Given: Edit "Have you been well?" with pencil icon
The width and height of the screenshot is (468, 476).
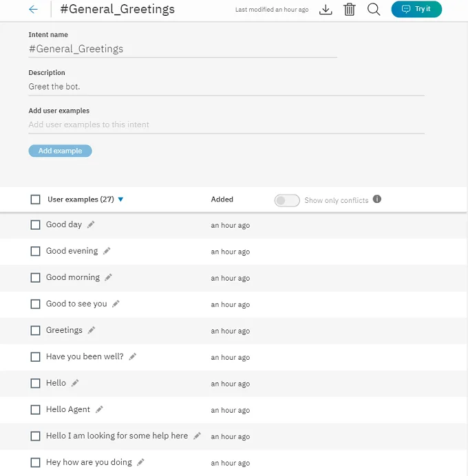Looking at the screenshot, I should click(133, 356).
